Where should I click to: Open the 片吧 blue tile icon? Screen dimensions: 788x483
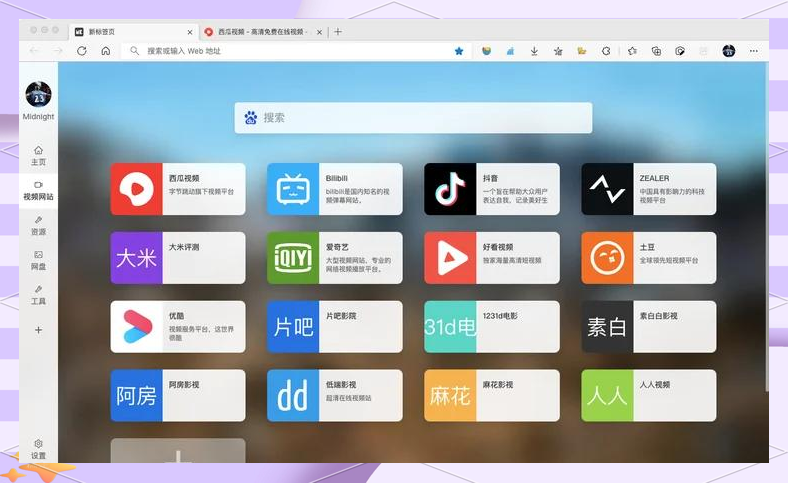click(293, 327)
